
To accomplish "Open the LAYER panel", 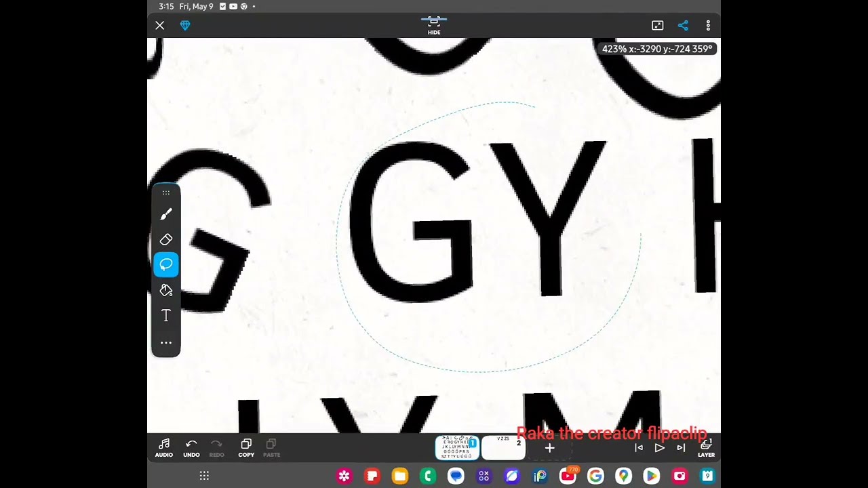I will click(706, 448).
